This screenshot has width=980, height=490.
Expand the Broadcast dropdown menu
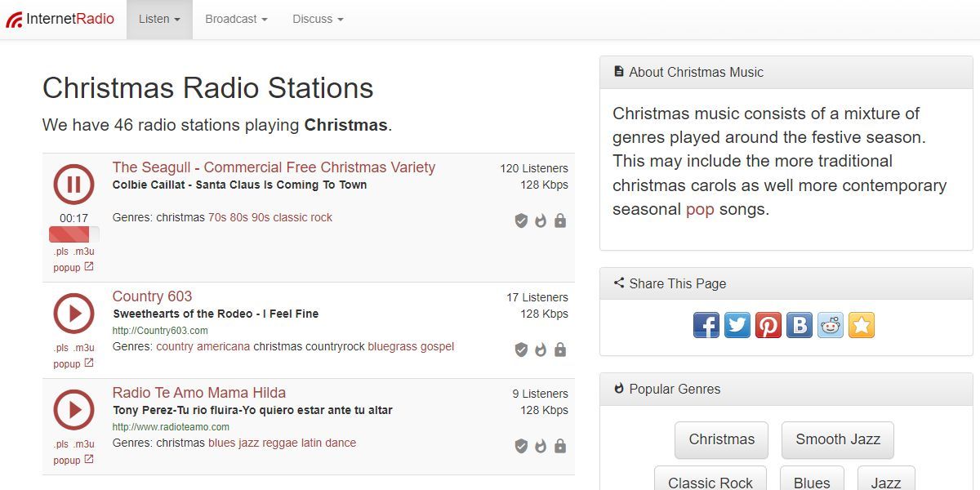click(236, 19)
